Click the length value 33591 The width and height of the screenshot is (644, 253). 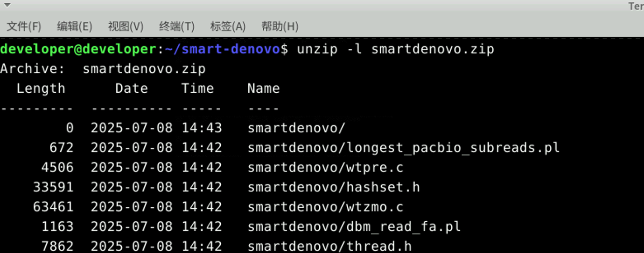53,187
